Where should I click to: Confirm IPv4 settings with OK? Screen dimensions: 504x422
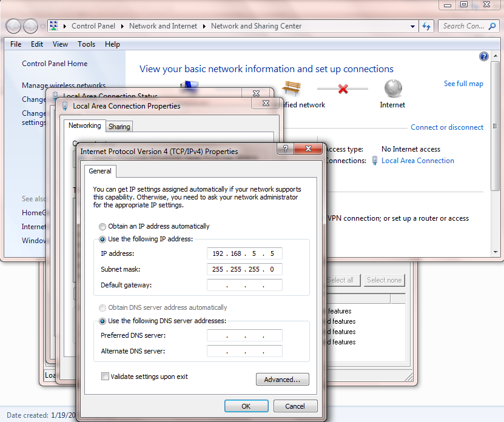coord(246,406)
